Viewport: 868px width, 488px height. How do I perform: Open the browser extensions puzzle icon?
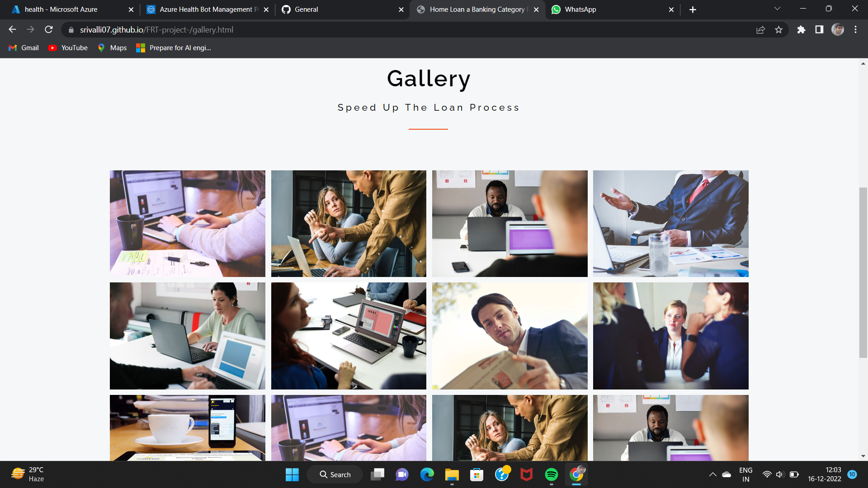pyautogui.click(x=801, y=29)
